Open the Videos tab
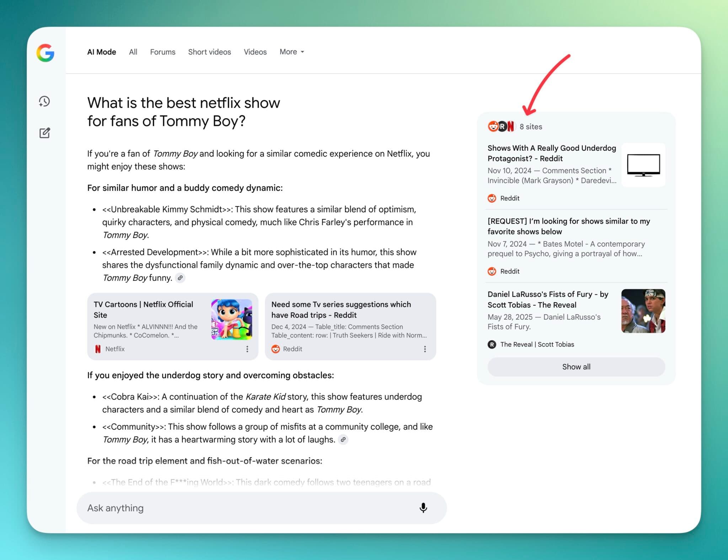The image size is (728, 560). click(x=255, y=52)
